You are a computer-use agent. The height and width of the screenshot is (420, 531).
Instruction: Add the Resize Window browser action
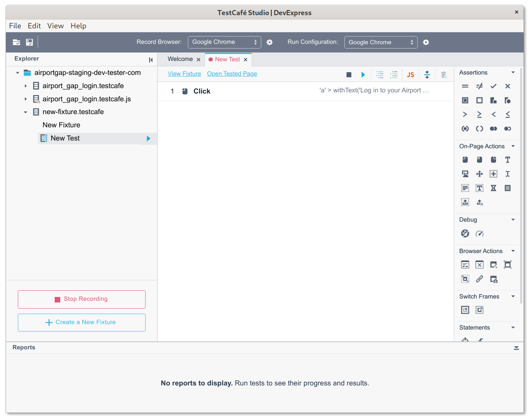point(493,265)
